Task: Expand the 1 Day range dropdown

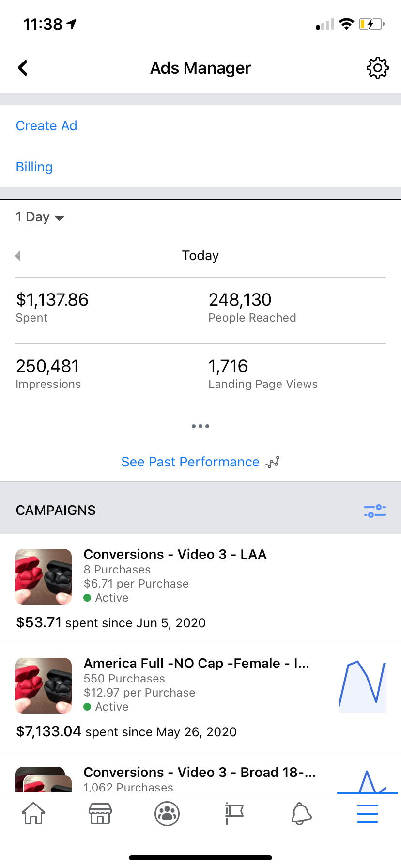Action: tap(40, 217)
